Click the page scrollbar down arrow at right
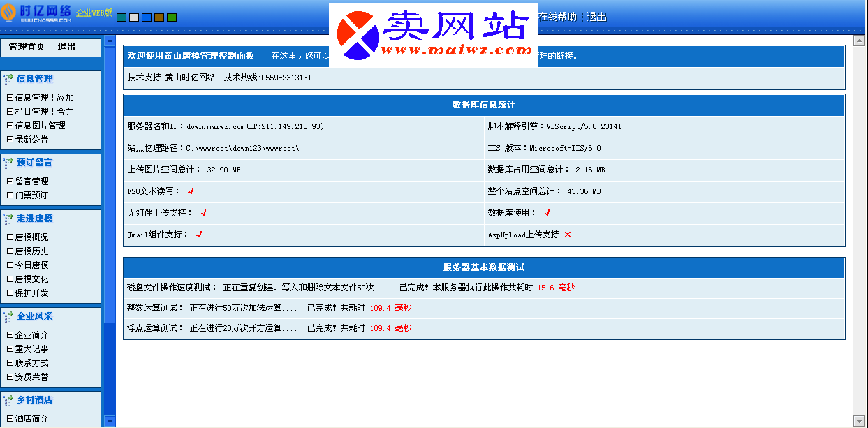The height and width of the screenshot is (428, 868). pyautogui.click(x=859, y=421)
